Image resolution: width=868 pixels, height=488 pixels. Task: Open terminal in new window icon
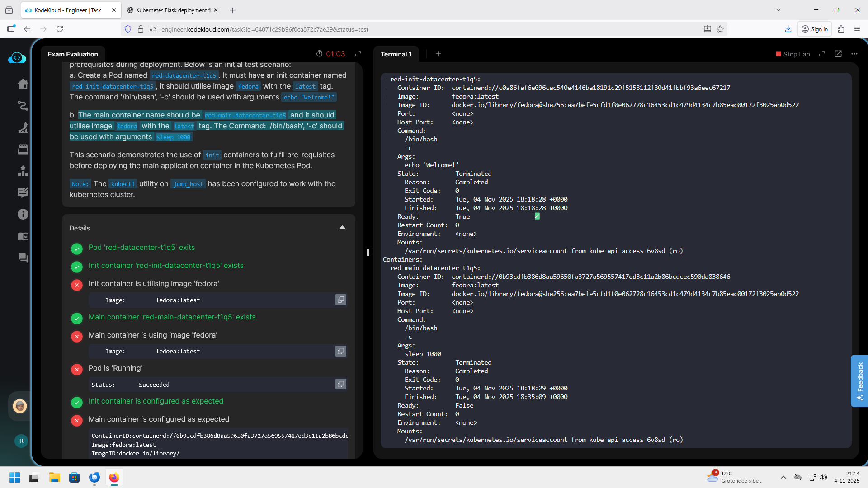[x=838, y=54]
